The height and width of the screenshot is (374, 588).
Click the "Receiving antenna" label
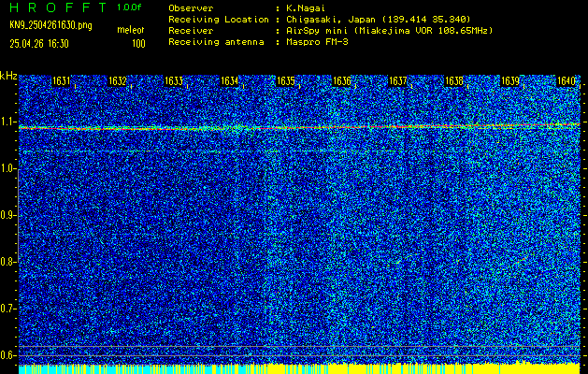pyautogui.click(x=216, y=42)
